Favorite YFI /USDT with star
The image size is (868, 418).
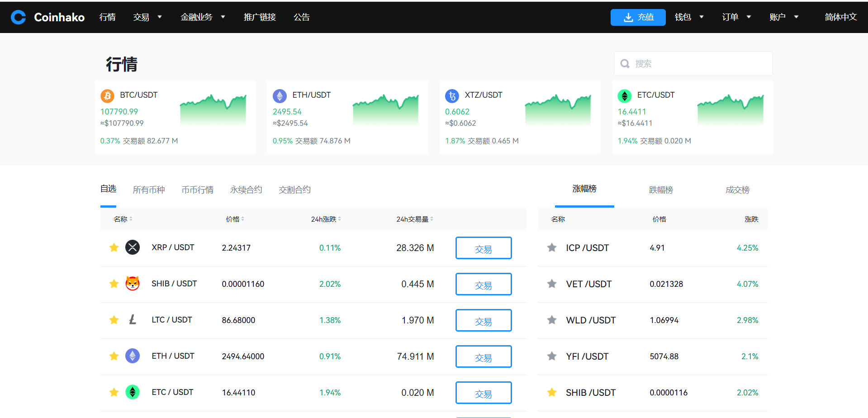click(552, 356)
